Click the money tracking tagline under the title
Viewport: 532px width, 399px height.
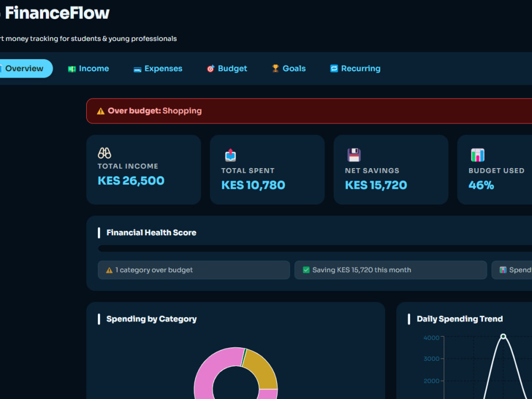click(88, 39)
